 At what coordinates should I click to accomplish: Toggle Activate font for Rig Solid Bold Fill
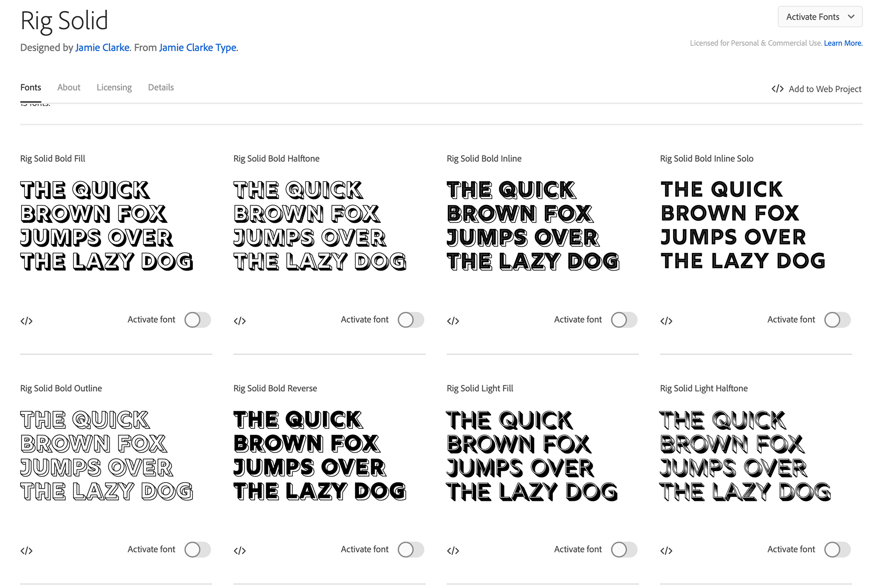pos(198,320)
